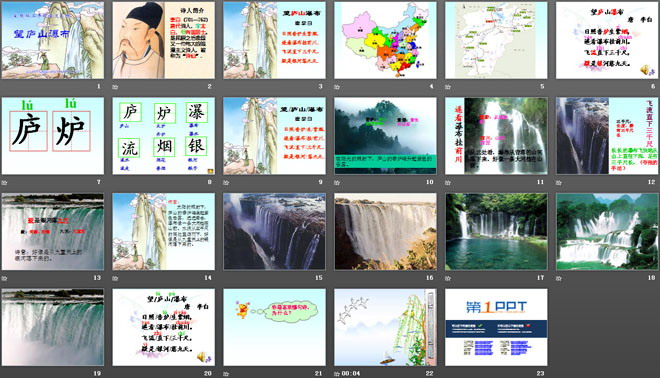Click slide number label 23
The image size is (660, 378).
pos(540,373)
